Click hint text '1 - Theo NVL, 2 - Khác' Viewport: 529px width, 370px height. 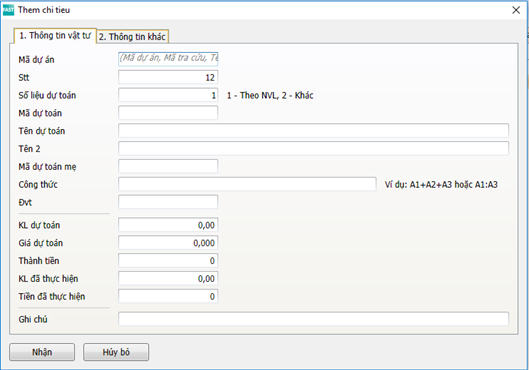270,95
